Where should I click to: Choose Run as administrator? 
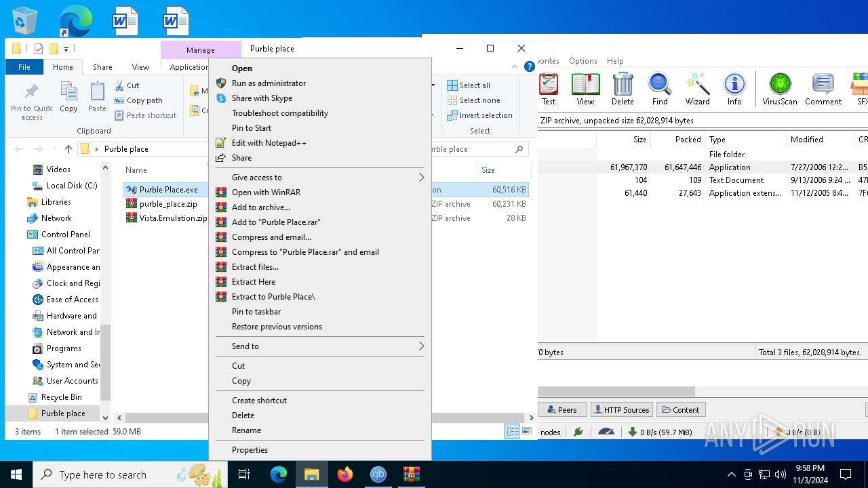pyautogui.click(x=320, y=83)
